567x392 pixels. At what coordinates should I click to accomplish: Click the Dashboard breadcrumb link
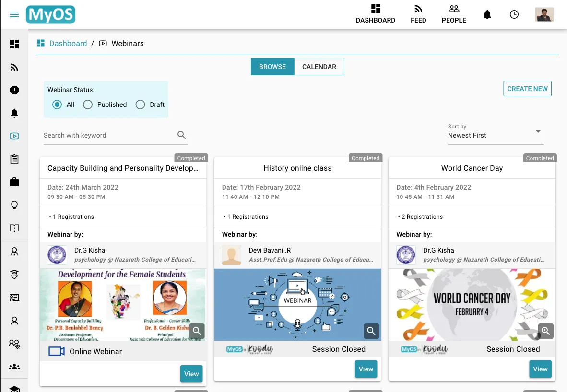pos(68,43)
